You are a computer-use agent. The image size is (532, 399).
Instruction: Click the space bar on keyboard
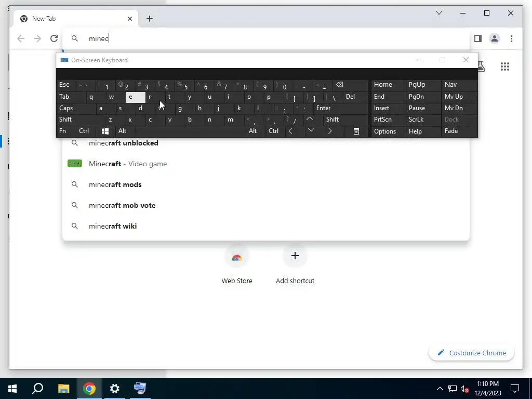pyautogui.click(x=190, y=131)
